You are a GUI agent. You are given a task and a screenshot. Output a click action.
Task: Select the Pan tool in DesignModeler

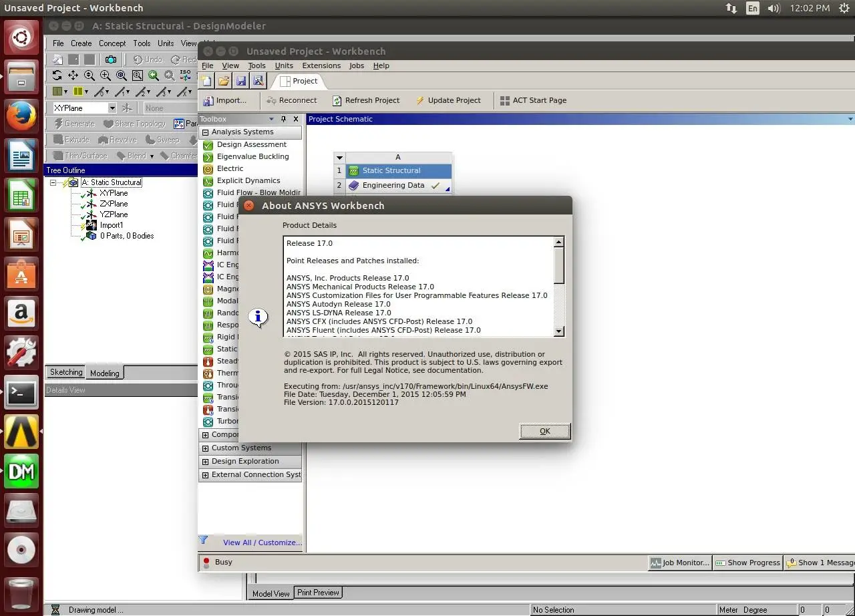pyautogui.click(x=73, y=75)
